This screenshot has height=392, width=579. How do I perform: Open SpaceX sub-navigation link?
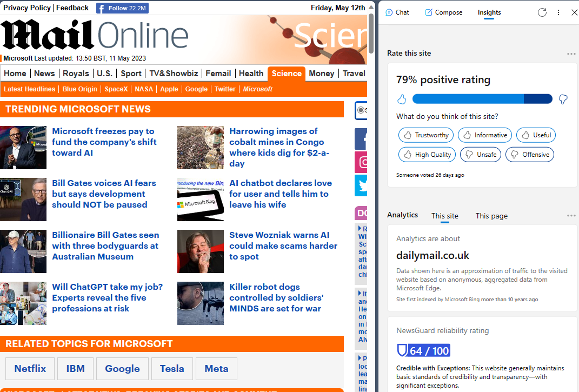click(116, 89)
